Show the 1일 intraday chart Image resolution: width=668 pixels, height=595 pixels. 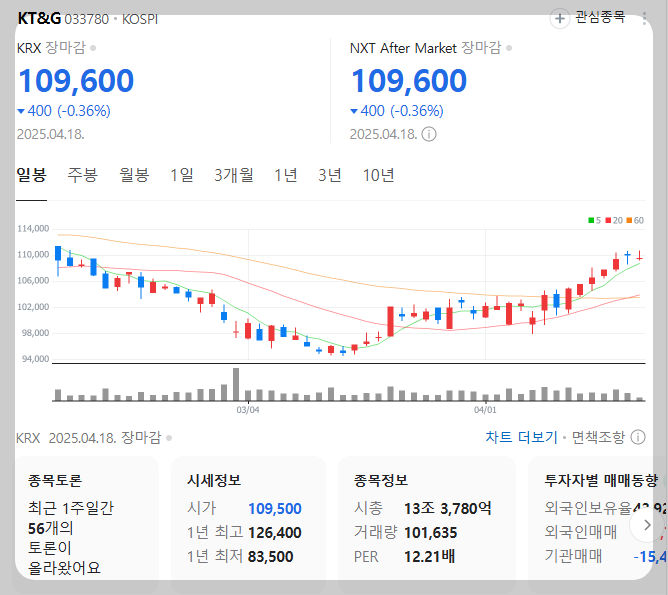pyautogui.click(x=181, y=175)
